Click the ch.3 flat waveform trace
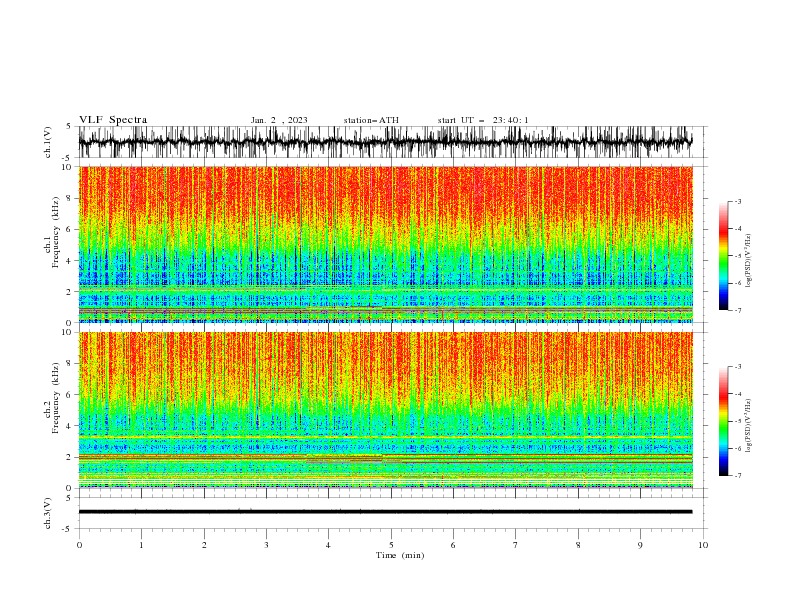This screenshot has height=612, width=792. click(x=385, y=512)
